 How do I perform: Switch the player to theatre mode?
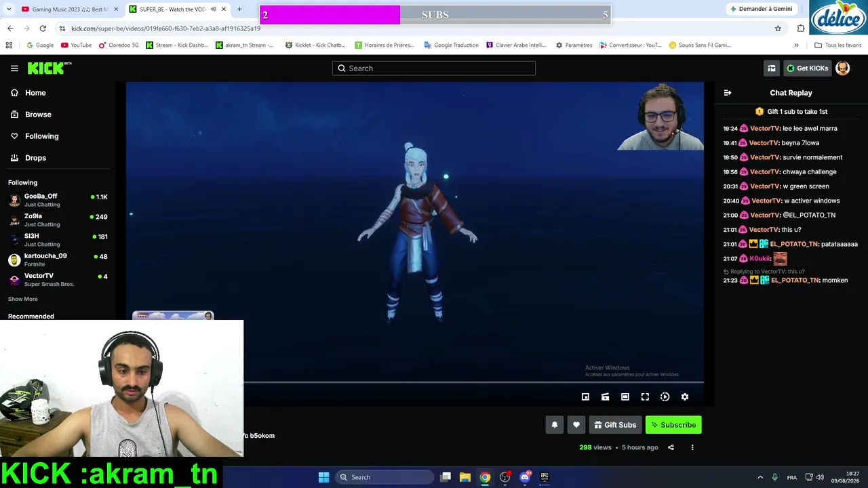point(625,397)
